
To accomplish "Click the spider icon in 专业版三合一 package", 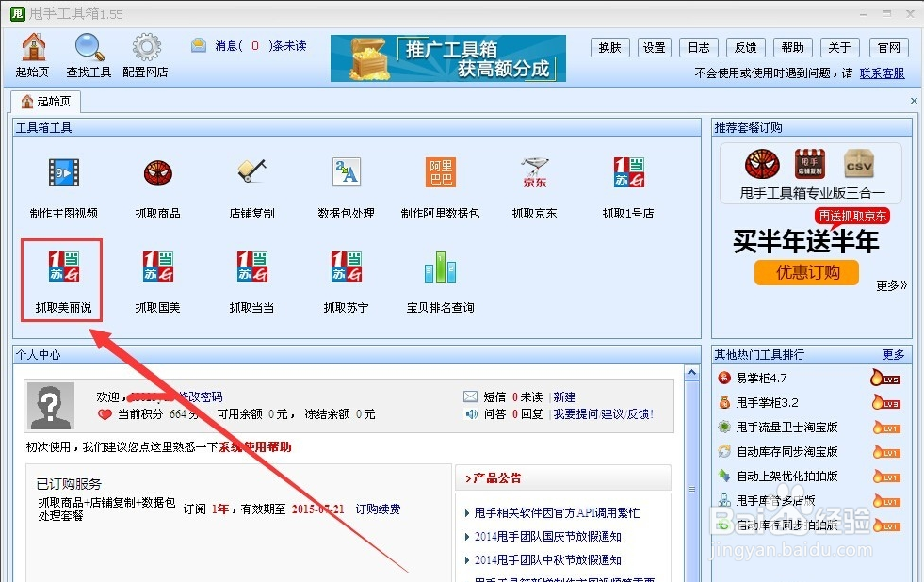I will (762, 165).
